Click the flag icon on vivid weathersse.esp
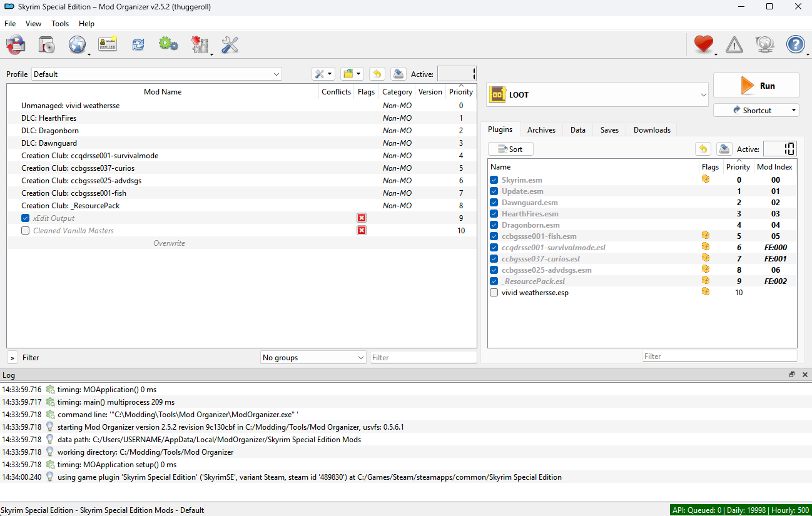 (x=706, y=291)
